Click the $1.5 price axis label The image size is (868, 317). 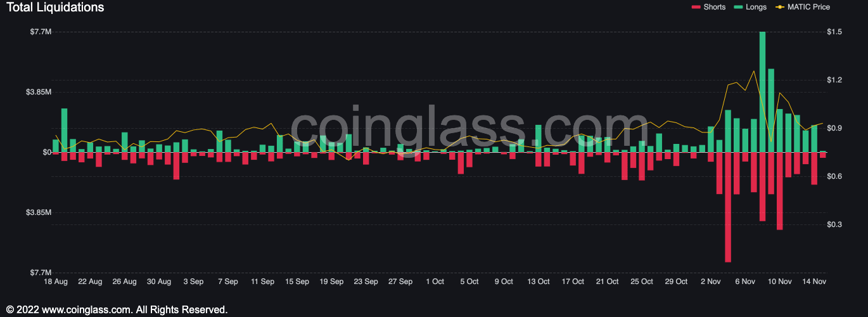click(834, 32)
